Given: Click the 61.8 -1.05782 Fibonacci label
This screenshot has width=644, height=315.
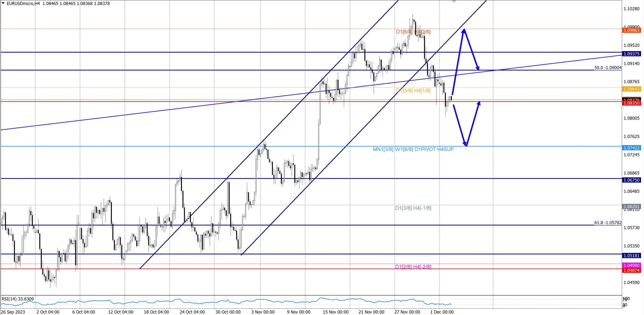Looking at the screenshot, I should pos(608,223).
